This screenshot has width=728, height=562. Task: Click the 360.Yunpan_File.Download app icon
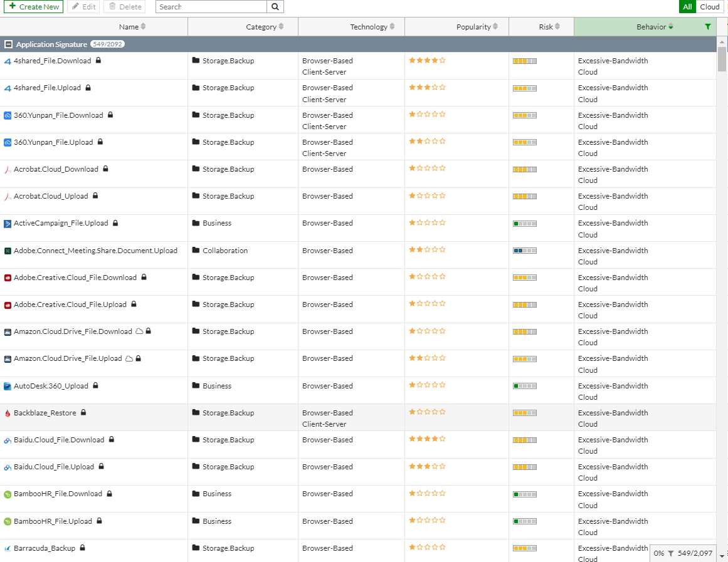pyautogui.click(x=8, y=115)
